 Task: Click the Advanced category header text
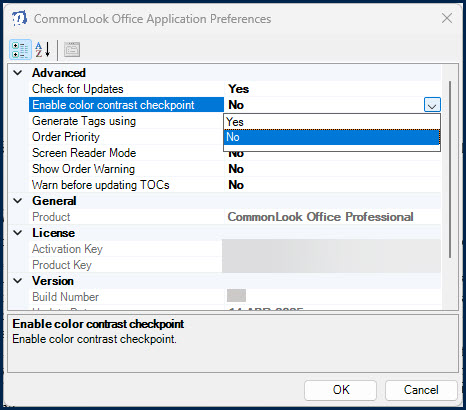(59, 73)
